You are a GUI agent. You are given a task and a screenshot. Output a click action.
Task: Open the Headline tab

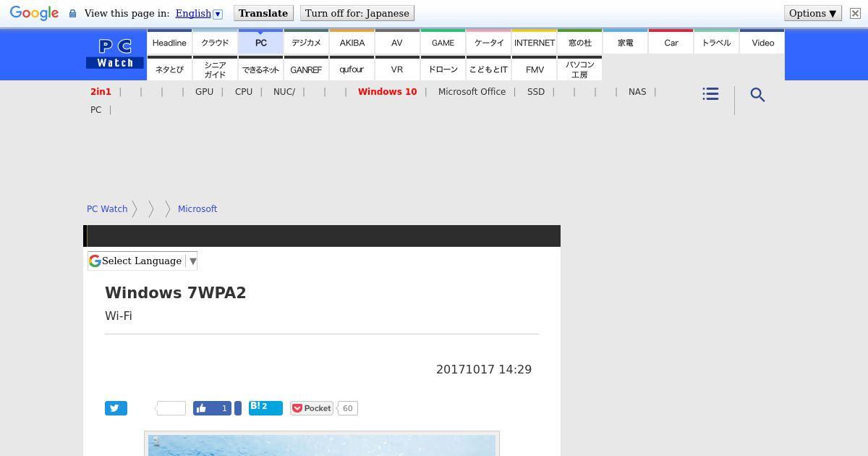169,42
